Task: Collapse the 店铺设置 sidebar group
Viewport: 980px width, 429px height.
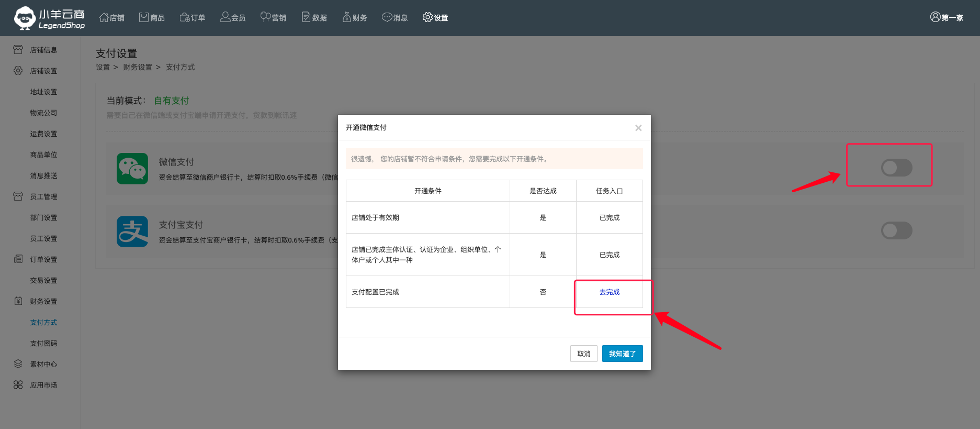Action: pyautogui.click(x=43, y=71)
